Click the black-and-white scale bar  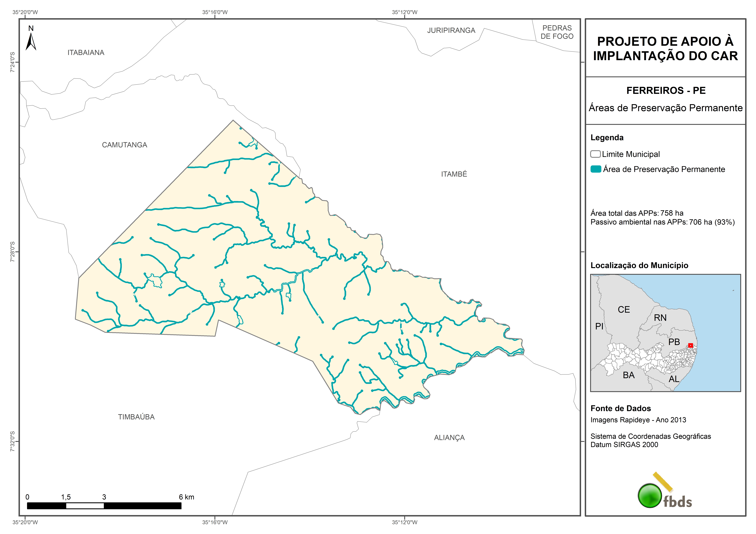click(104, 506)
